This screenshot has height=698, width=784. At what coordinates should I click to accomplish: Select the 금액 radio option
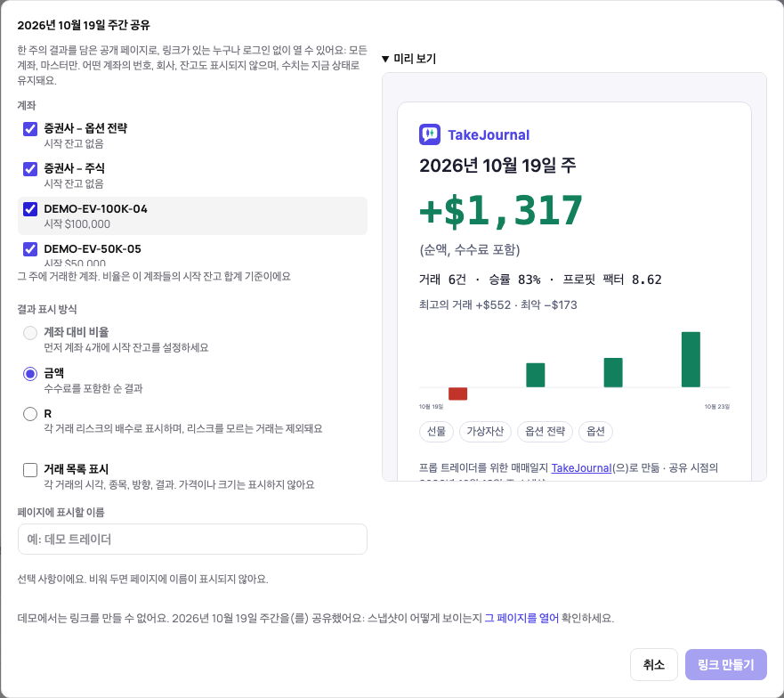30,373
